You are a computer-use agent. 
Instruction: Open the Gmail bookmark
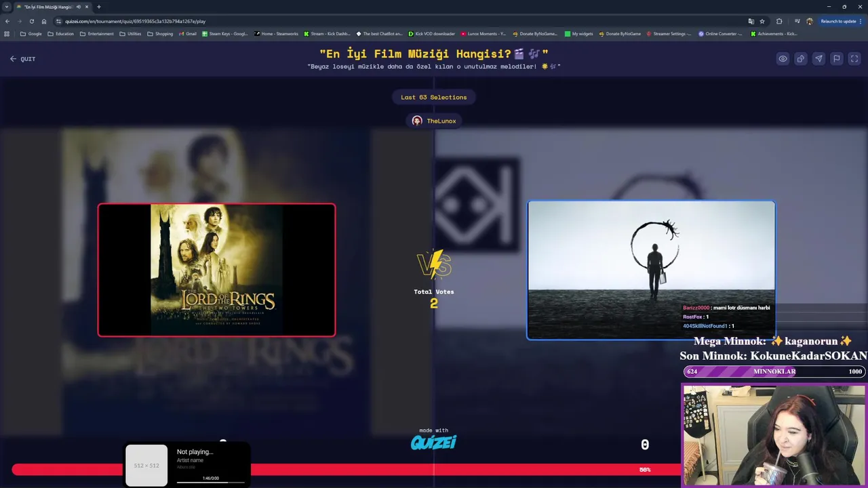(187, 34)
